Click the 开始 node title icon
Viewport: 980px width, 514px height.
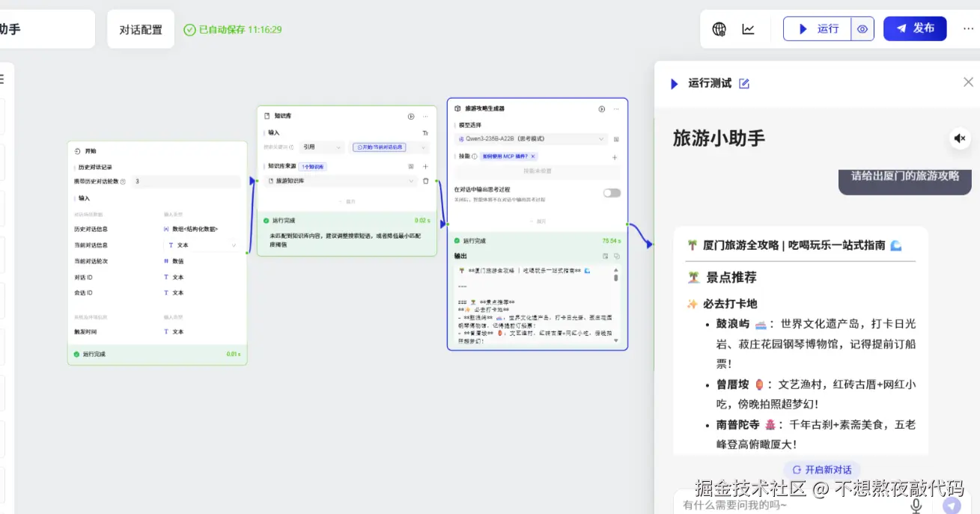coord(79,150)
